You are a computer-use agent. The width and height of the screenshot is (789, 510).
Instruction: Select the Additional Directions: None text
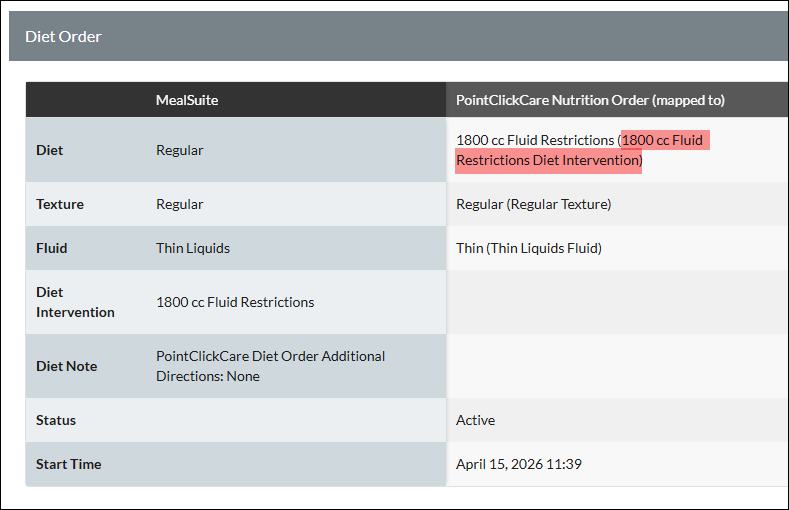pyautogui.click(x=270, y=366)
